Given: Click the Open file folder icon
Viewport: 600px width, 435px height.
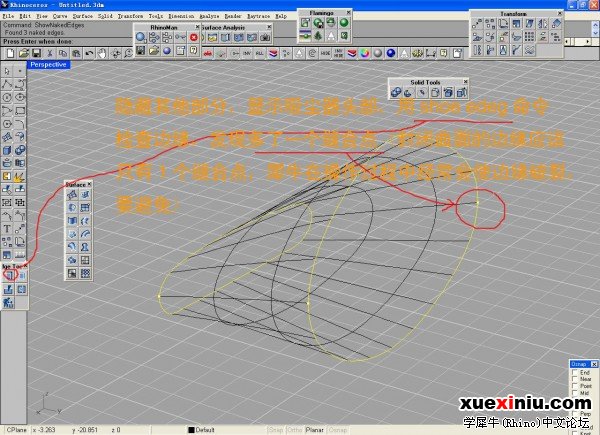Looking at the screenshot, I should tap(24, 53).
